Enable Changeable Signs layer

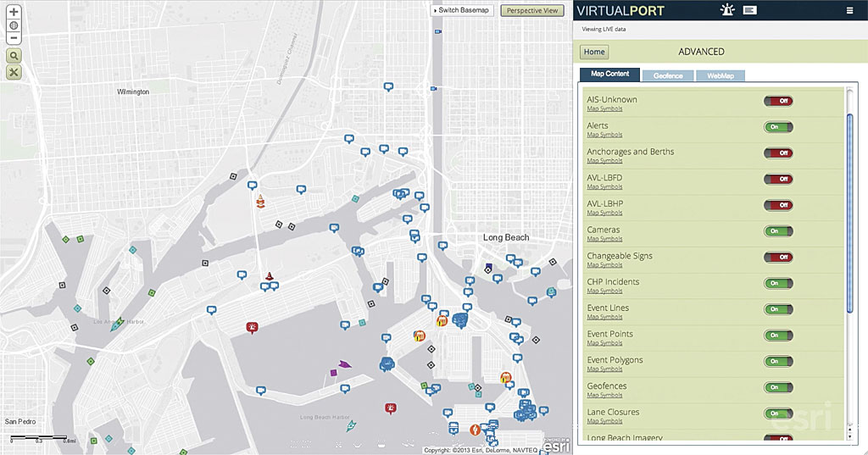click(x=778, y=257)
